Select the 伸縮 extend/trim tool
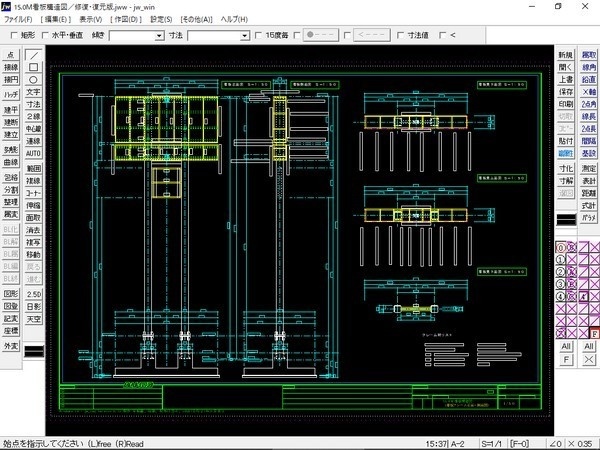This screenshot has height=450, width=600. [x=33, y=205]
